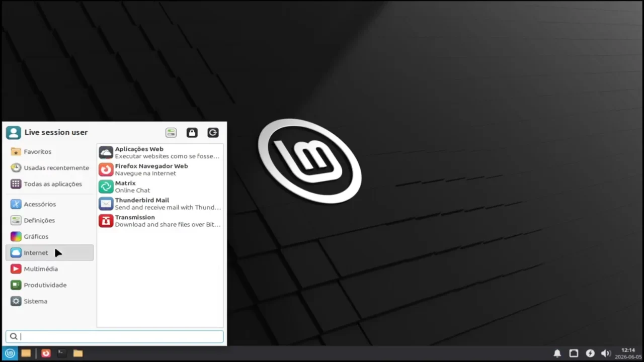Open file manager from taskbar folder icon

click(x=78, y=353)
